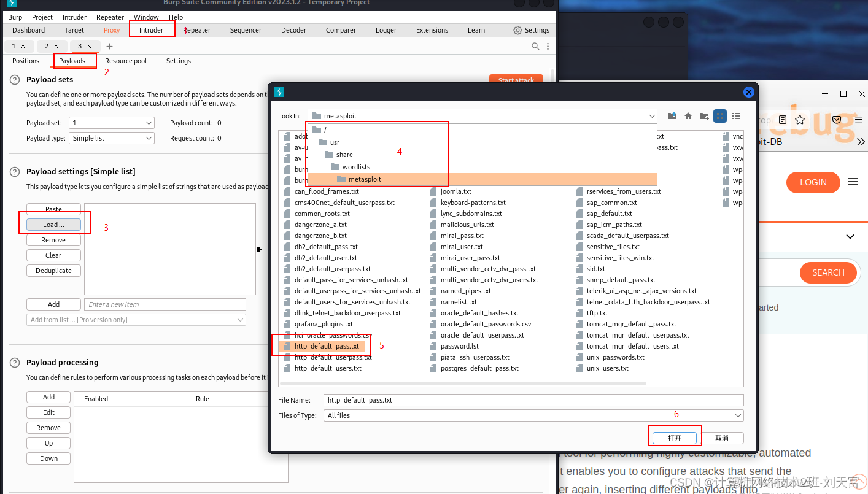This screenshot has height=494, width=868.
Task: Click the file icon of password.lst
Action: point(433,346)
